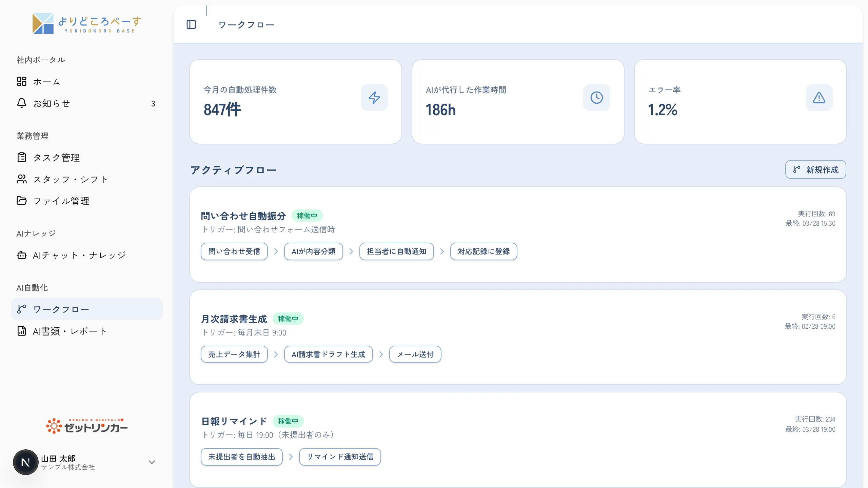
Task: Click the ワークフロー page header title
Action: coord(246,25)
